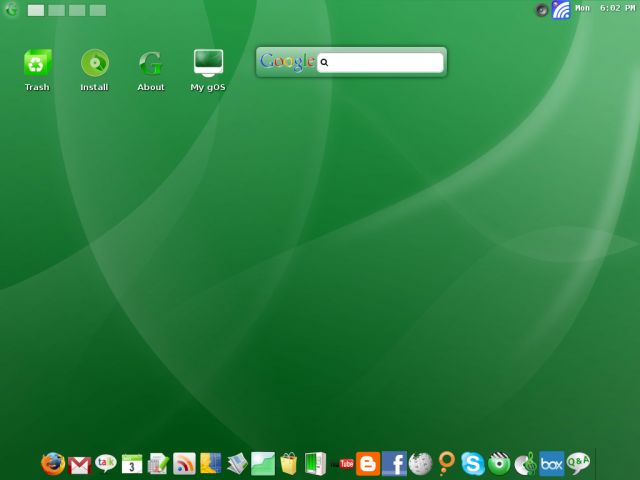Open Gmail from the dock

tap(80, 465)
